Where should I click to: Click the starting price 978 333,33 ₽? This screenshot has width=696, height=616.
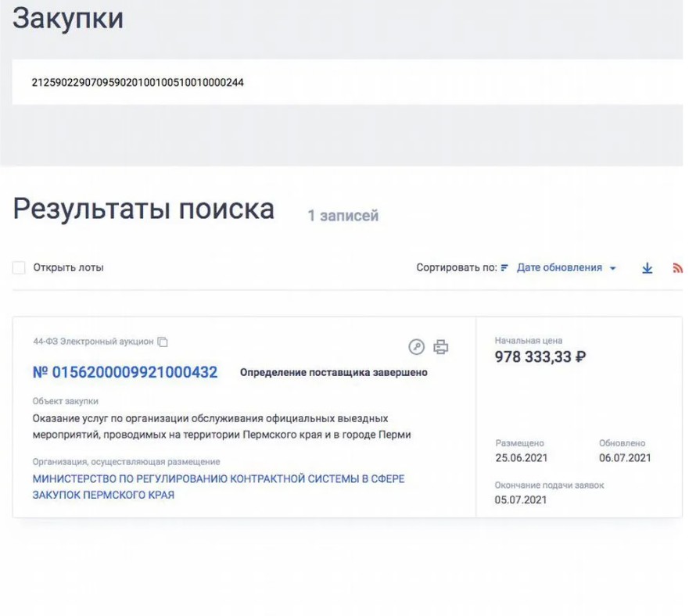540,357
